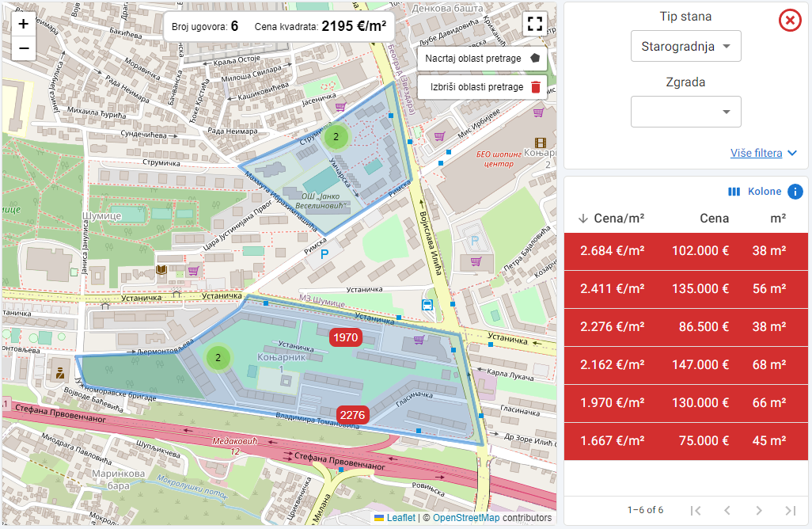Screen dimensions: 812x529
Task: Sort by Cena/m² column header
Action: [619, 218]
